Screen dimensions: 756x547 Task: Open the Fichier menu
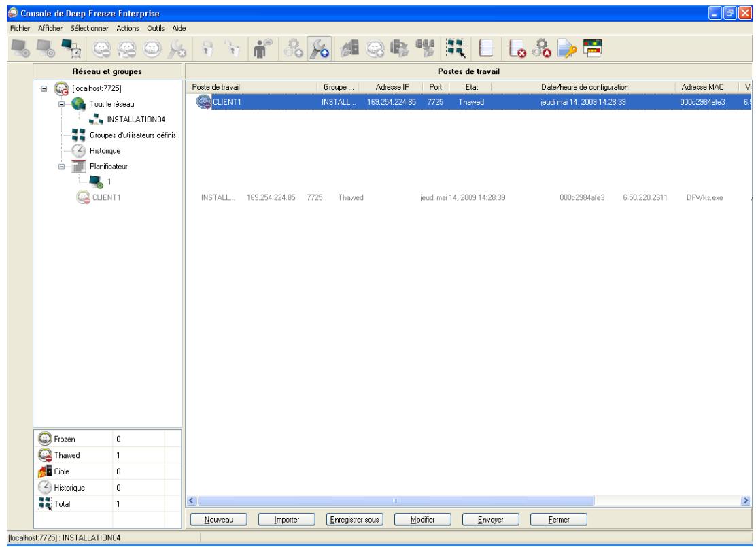coord(20,28)
